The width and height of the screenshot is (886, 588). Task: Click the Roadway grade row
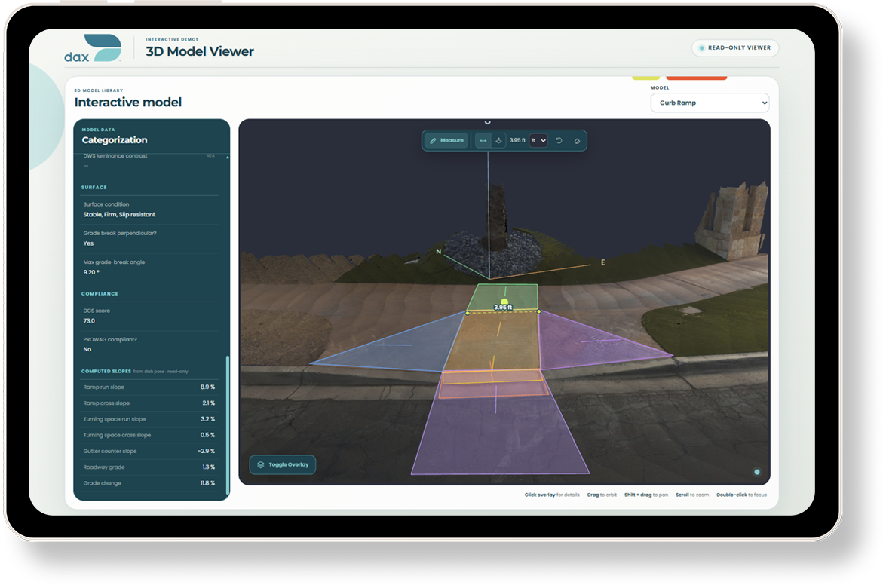pyautogui.click(x=149, y=467)
